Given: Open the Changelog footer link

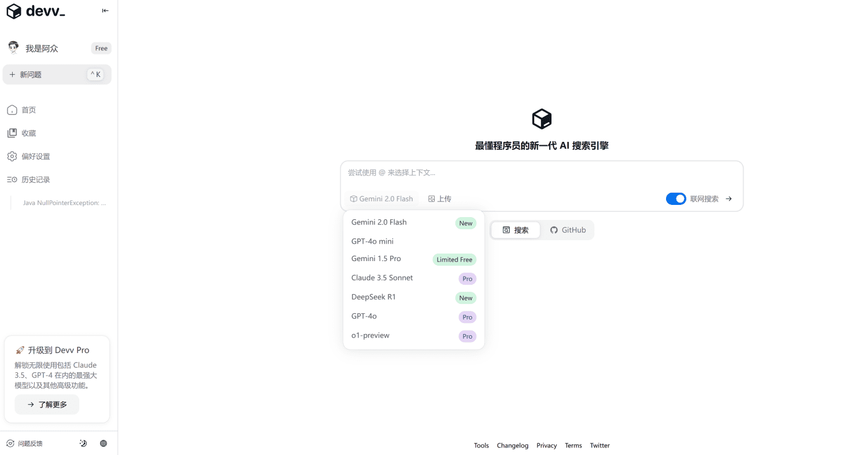Looking at the screenshot, I should tap(513, 446).
